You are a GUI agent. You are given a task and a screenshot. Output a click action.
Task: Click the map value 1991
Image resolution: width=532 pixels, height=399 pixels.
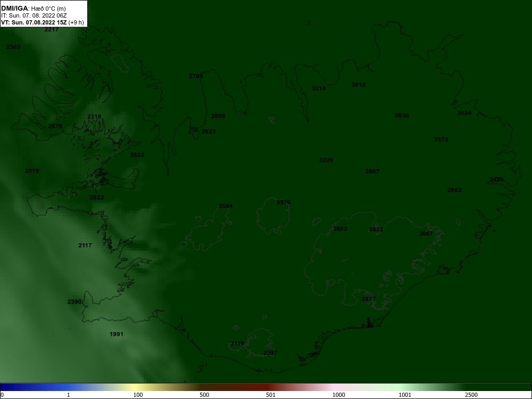[117, 335]
